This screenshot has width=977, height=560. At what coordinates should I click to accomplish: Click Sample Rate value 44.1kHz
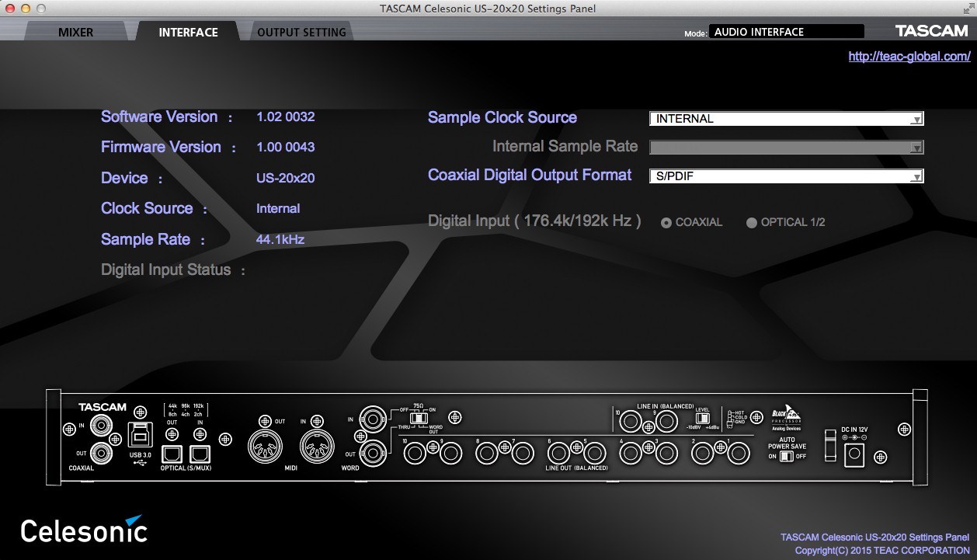click(280, 239)
